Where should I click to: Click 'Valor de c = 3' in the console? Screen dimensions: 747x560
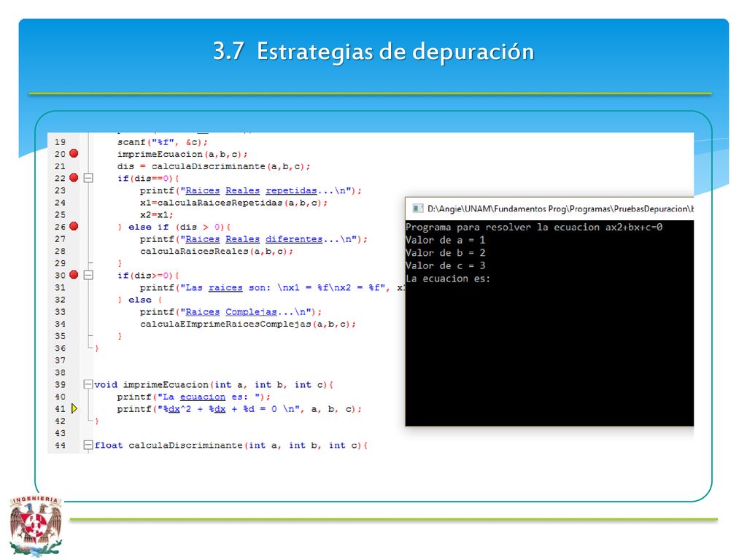point(446,265)
